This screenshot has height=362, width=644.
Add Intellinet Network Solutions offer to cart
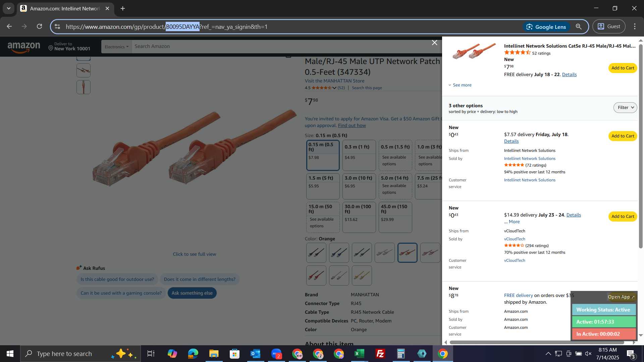pyautogui.click(x=623, y=136)
